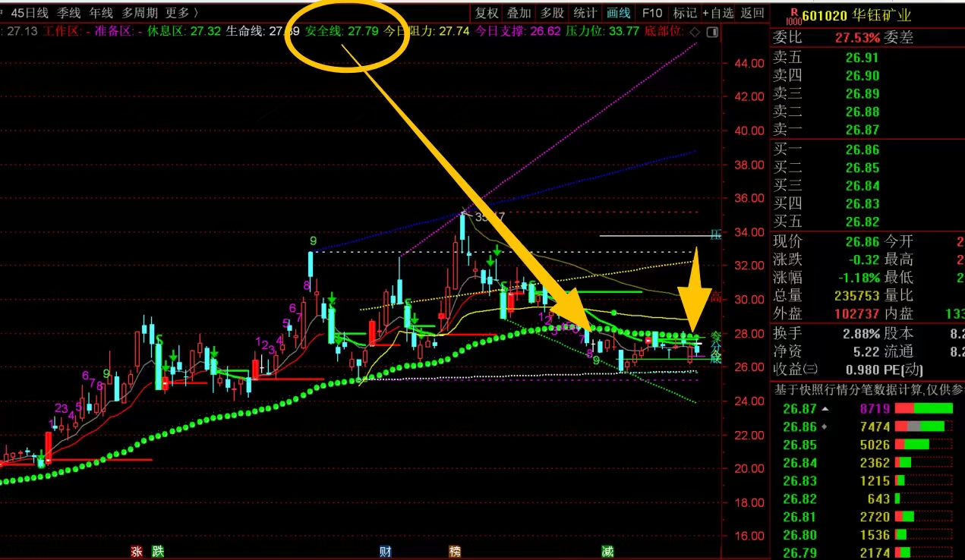Select the 买五 26.82 order row
The width and height of the screenshot is (965, 560).
867,222
